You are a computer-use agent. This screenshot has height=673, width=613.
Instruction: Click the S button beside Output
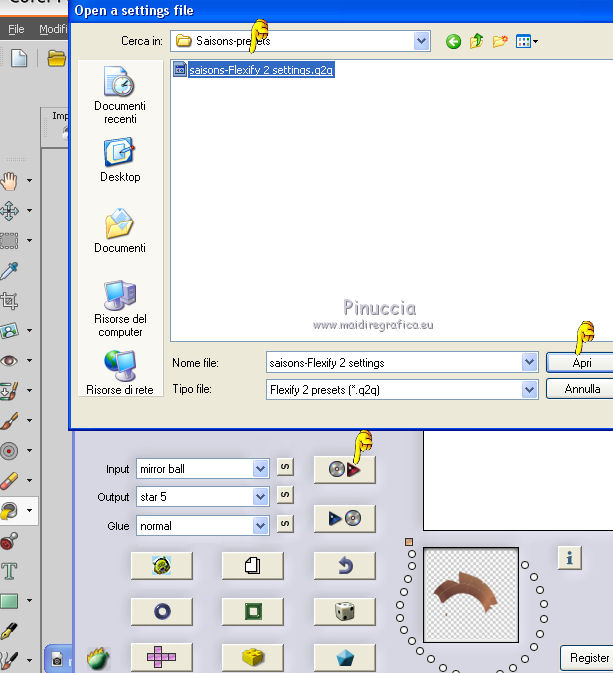point(285,495)
